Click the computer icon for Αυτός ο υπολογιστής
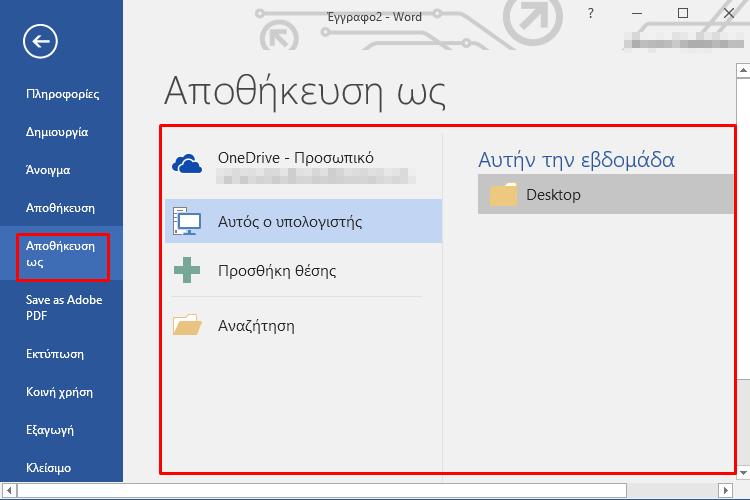 [x=187, y=221]
